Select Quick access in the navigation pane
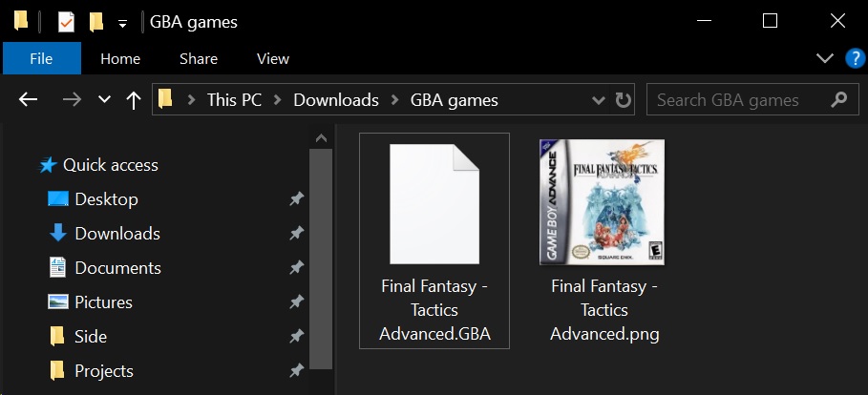Screen dimensions: 868x395 [x=110, y=165]
